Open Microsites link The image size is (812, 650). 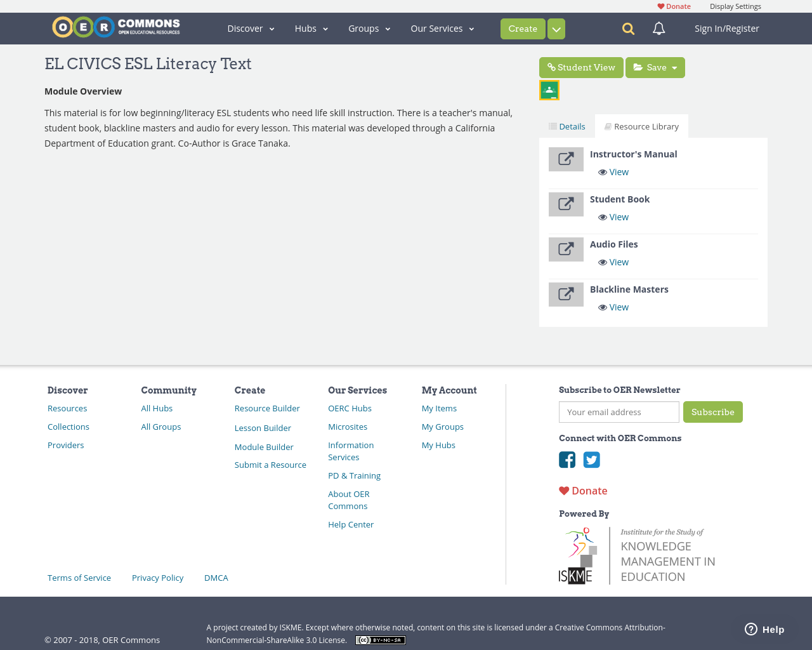[x=348, y=427]
